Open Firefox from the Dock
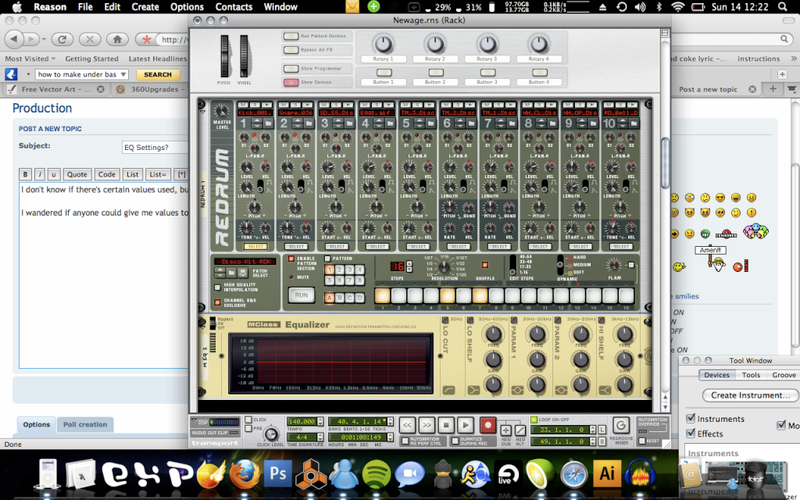Viewport: 800px width, 500px height. [244, 474]
